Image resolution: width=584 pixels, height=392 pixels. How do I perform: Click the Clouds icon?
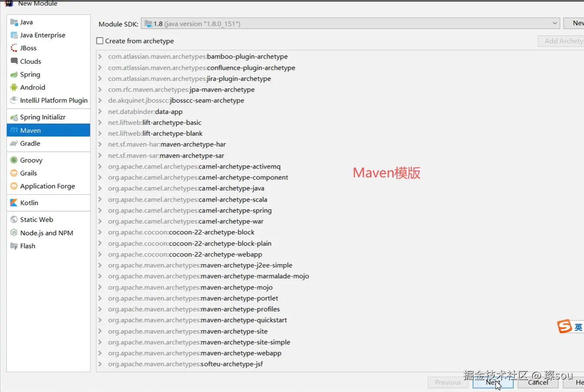[x=14, y=61]
